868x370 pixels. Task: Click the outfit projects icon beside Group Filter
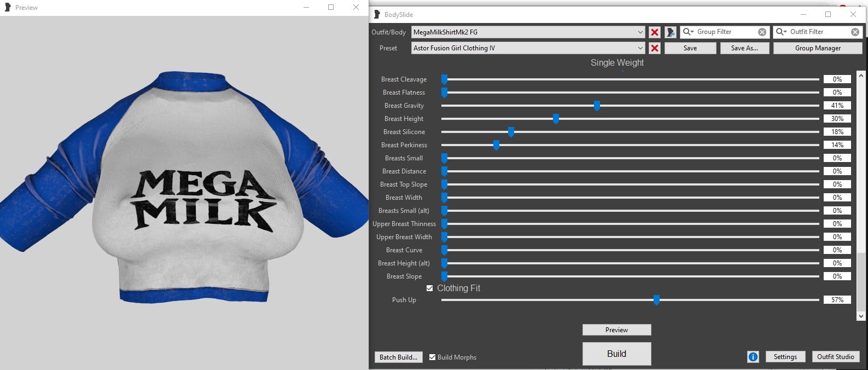tap(671, 32)
